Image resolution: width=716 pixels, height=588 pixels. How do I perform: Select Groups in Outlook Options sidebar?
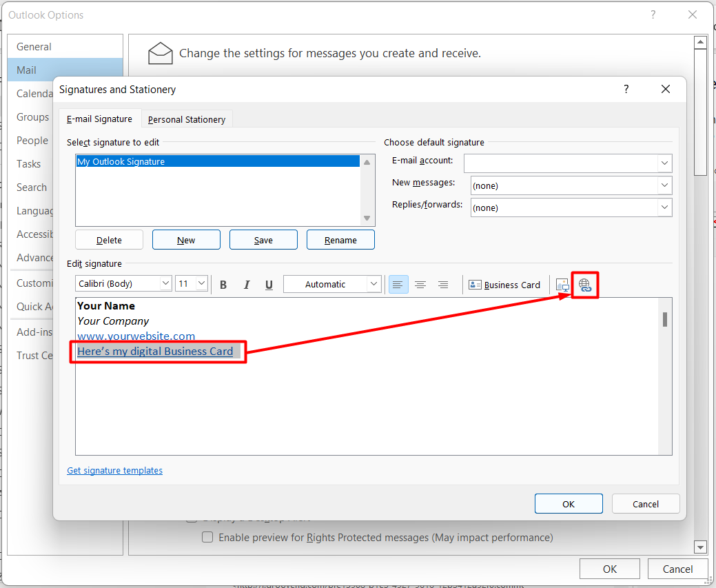point(32,117)
